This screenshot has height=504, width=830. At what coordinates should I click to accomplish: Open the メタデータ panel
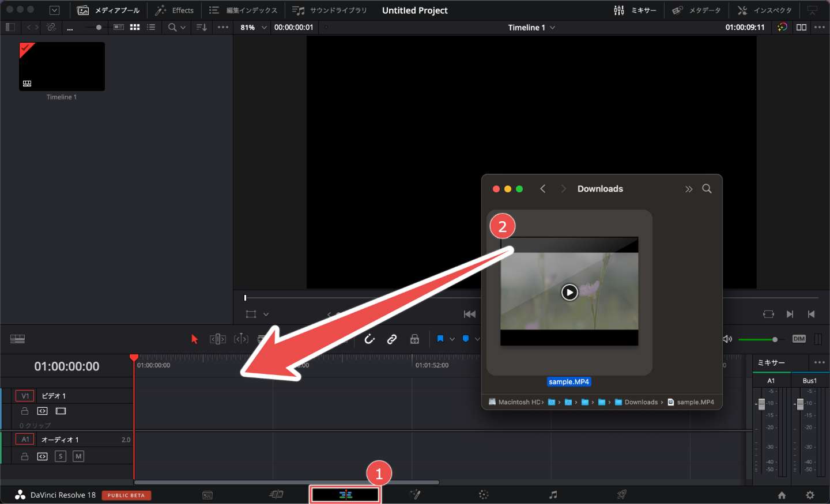(x=696, y=10)
